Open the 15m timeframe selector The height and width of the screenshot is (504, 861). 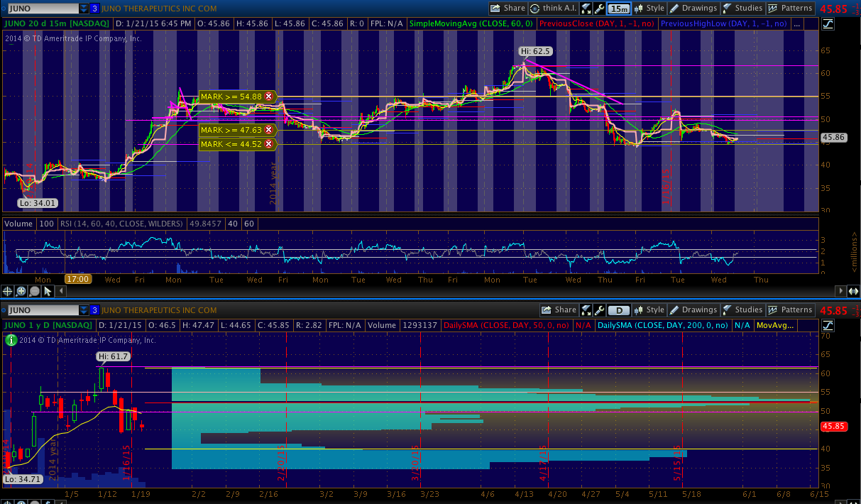coord(619,9)
